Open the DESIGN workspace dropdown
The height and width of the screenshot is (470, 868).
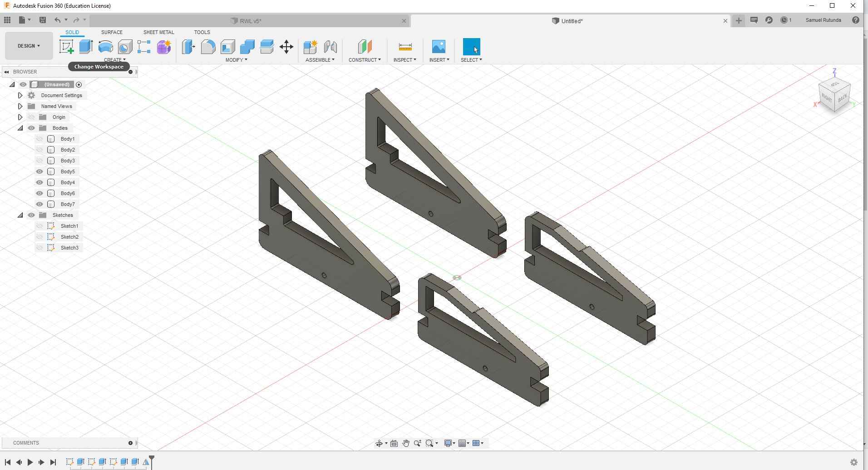29,46
